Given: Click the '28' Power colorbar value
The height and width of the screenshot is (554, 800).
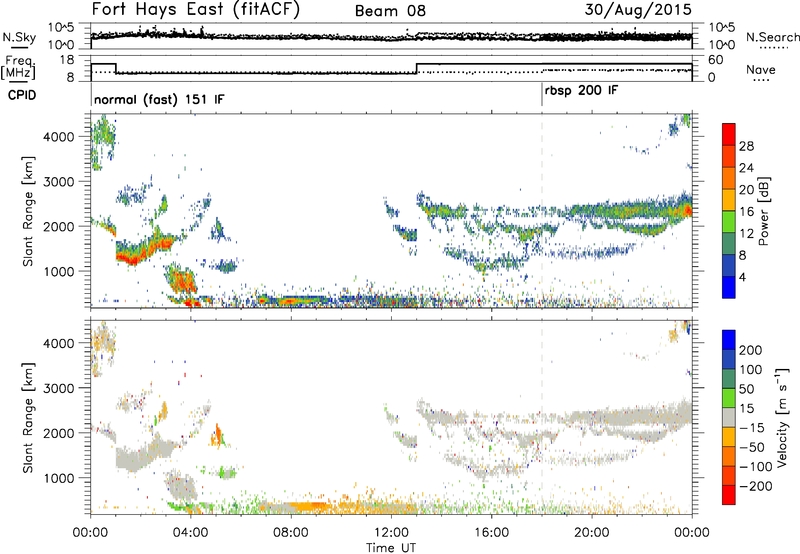Looking at the screenshot, I should pyautogui.click(x=746, y=146).
